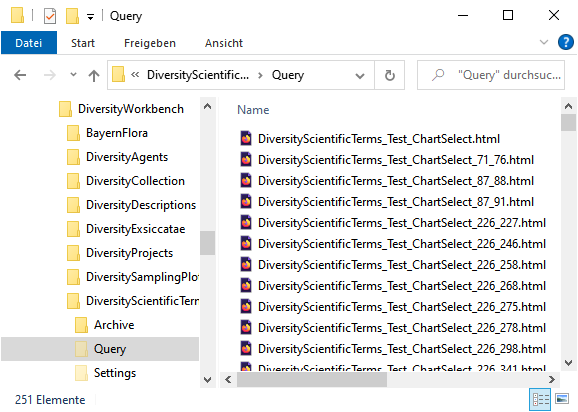Select the Settings folder in the tree
Screen dimensions: 578x412
click(115, 373)
